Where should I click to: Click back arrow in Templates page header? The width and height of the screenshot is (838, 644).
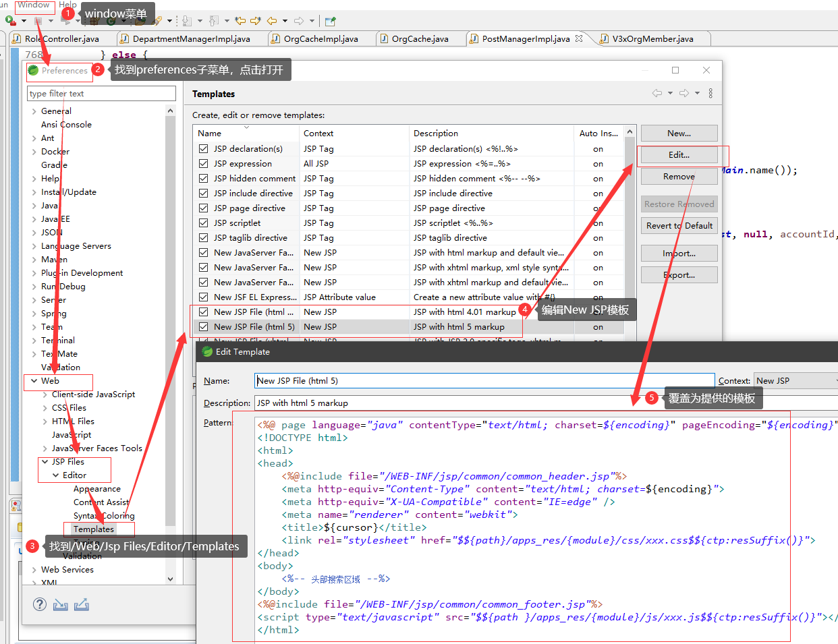click(657, 93)
